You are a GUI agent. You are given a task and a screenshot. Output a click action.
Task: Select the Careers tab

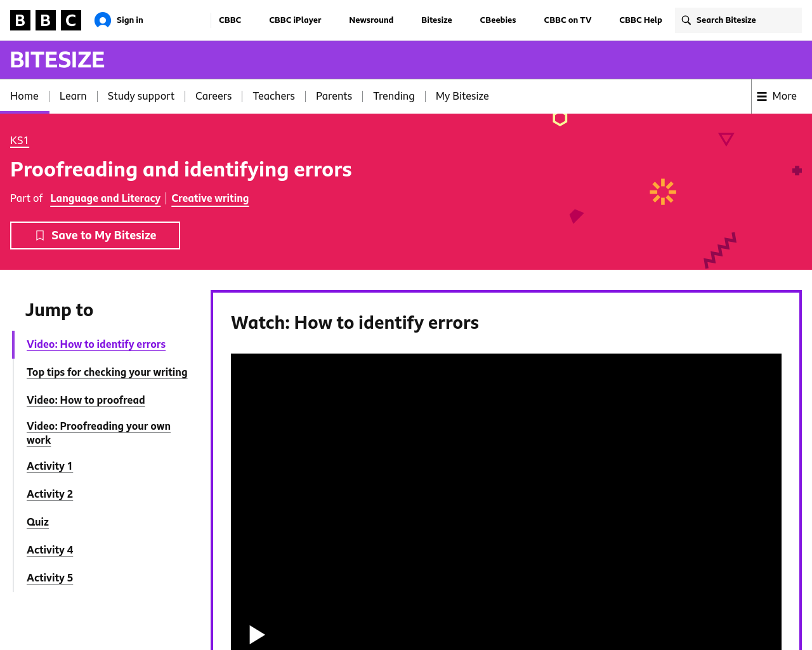pos(213,96)
